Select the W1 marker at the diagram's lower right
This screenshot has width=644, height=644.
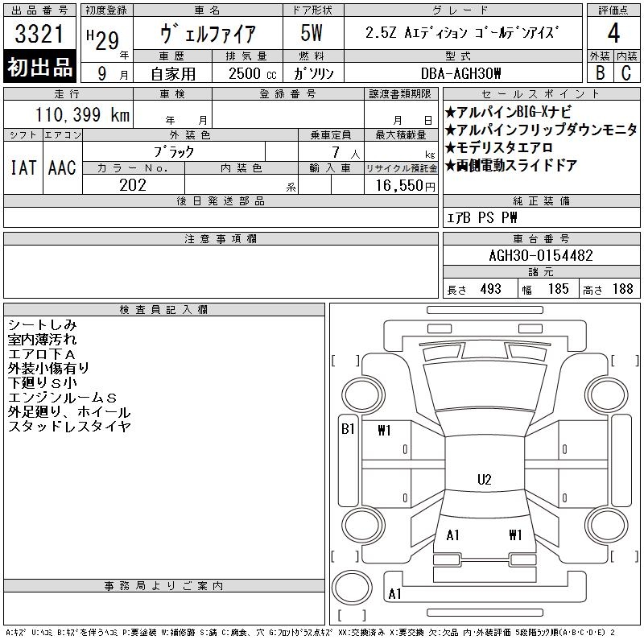(x=515, y=535)
